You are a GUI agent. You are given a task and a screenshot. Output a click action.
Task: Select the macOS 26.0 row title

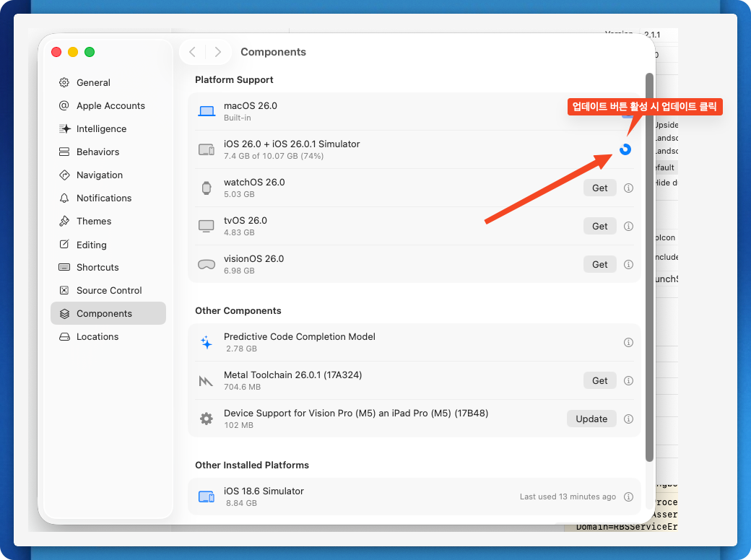coord(251,106)
